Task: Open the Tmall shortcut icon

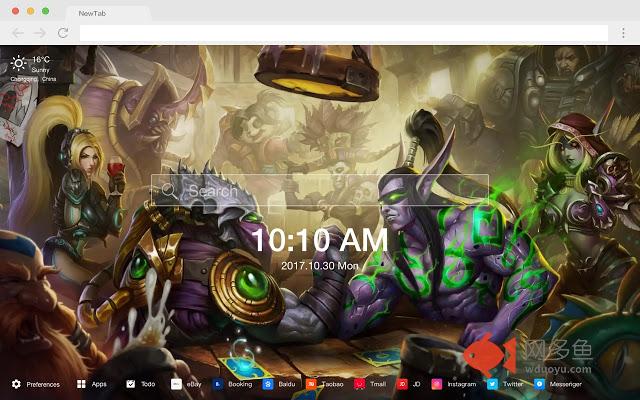Action: click(x=359, y=384)
